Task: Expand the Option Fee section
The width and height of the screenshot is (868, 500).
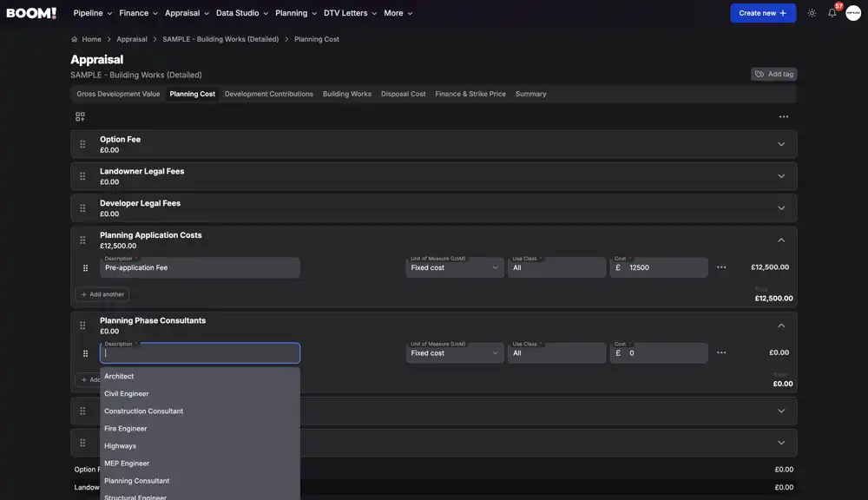Action: pos(781,144)
